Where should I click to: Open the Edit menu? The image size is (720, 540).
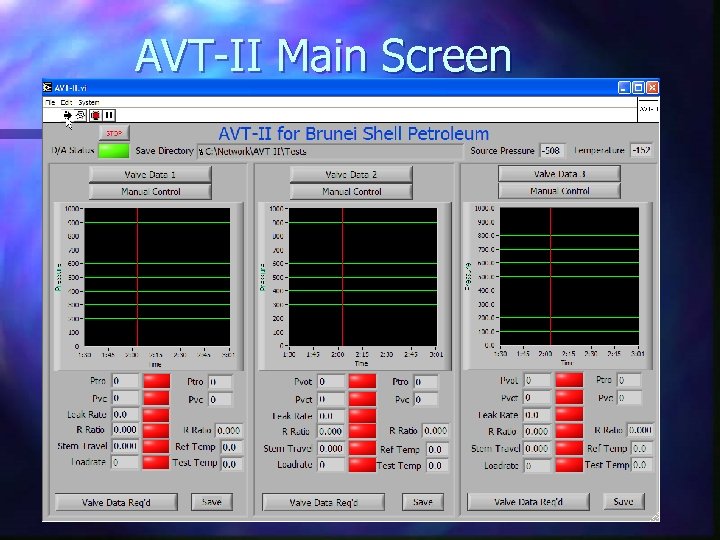click(67, 102)
